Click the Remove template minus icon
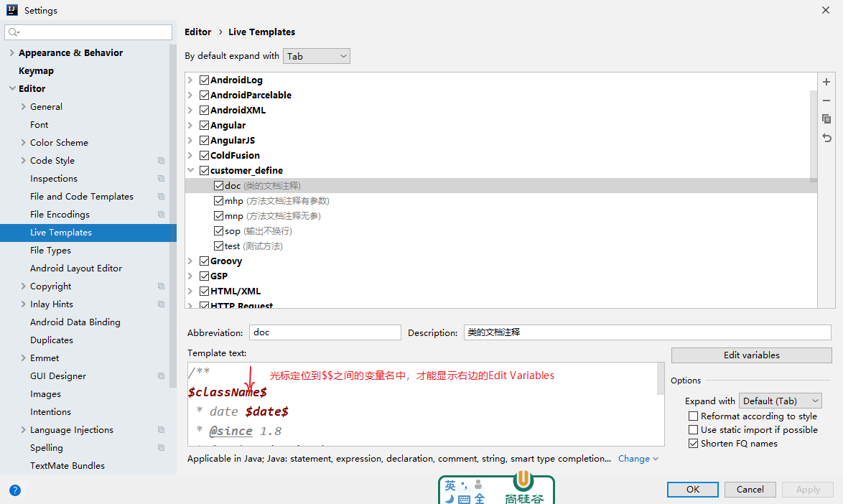843x504 pixels. pyautogui.click(x=826, y=101)
